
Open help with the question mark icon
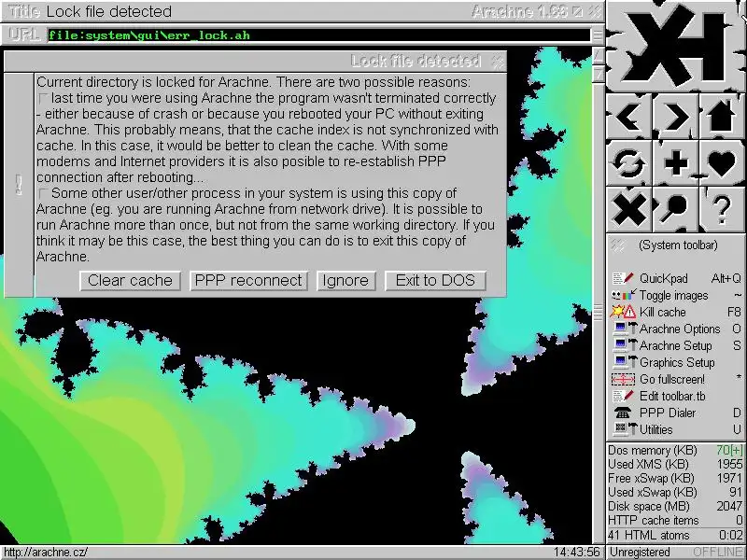tap(722, 209)
